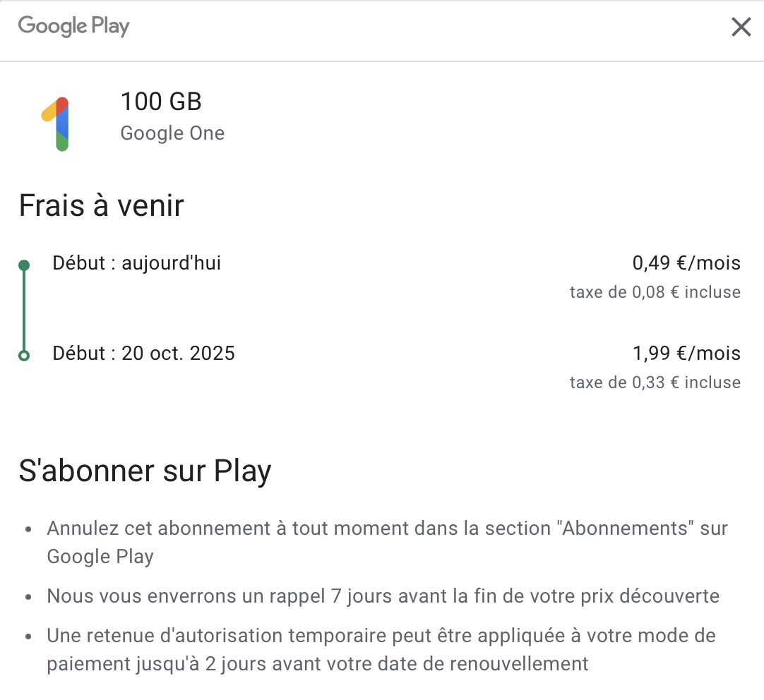Click the temporary authorization hold bullet
Screen dimensions: 764x700
(381, 650)
